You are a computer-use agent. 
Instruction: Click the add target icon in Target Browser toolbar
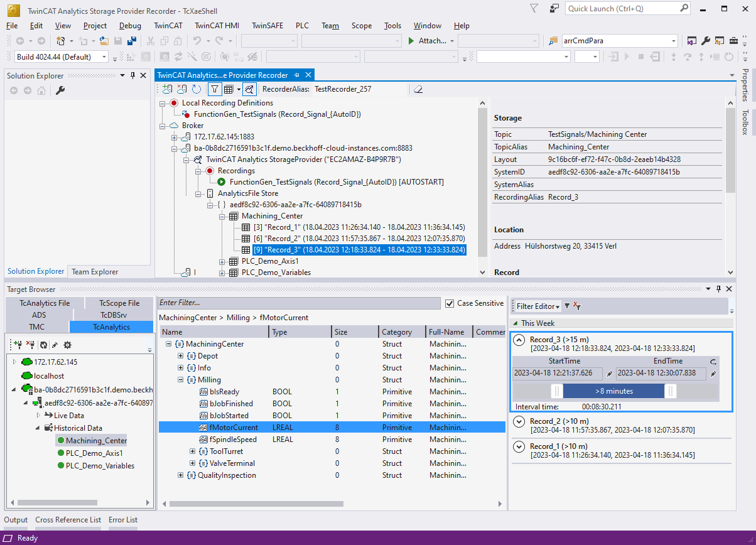pos(17,345)
